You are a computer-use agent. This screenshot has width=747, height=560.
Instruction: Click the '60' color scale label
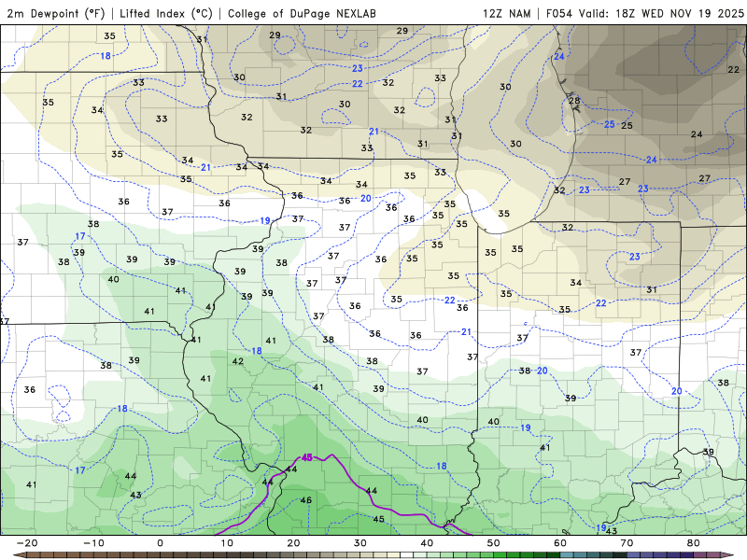click(x=560, y=542)
